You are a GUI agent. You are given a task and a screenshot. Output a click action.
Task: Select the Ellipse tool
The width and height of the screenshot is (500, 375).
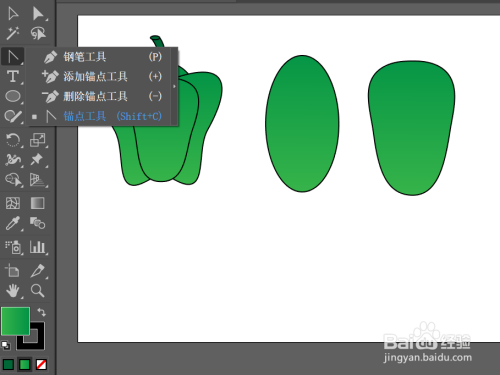(x=13, y=96)
